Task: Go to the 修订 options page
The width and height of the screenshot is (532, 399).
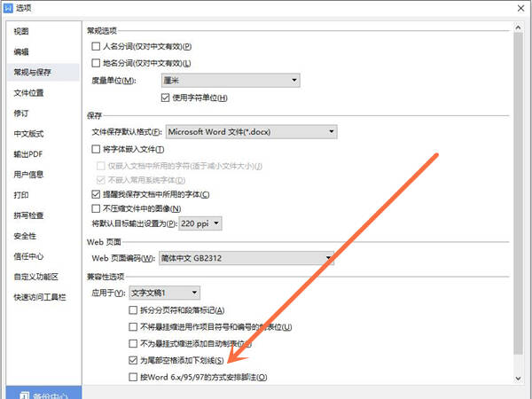Action: click(21, 113)
